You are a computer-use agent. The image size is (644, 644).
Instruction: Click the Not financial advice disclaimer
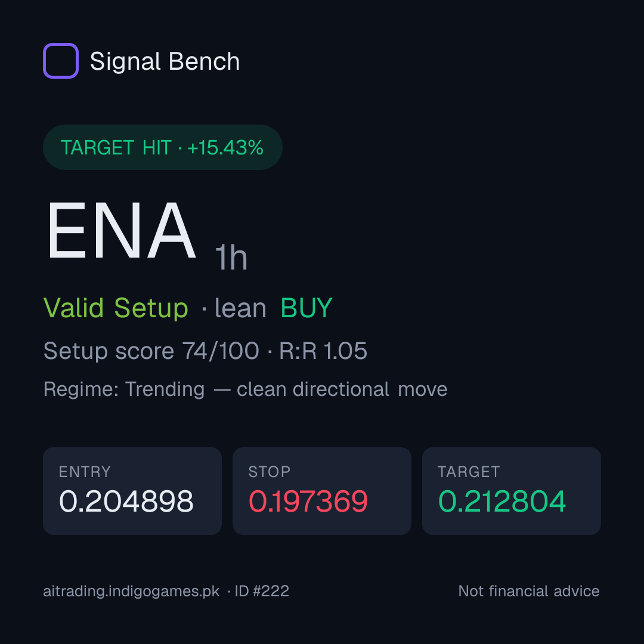(x=529, y=592)
